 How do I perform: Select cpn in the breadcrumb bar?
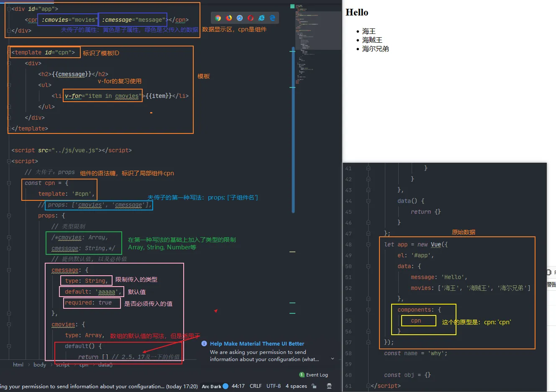point(84,365)
